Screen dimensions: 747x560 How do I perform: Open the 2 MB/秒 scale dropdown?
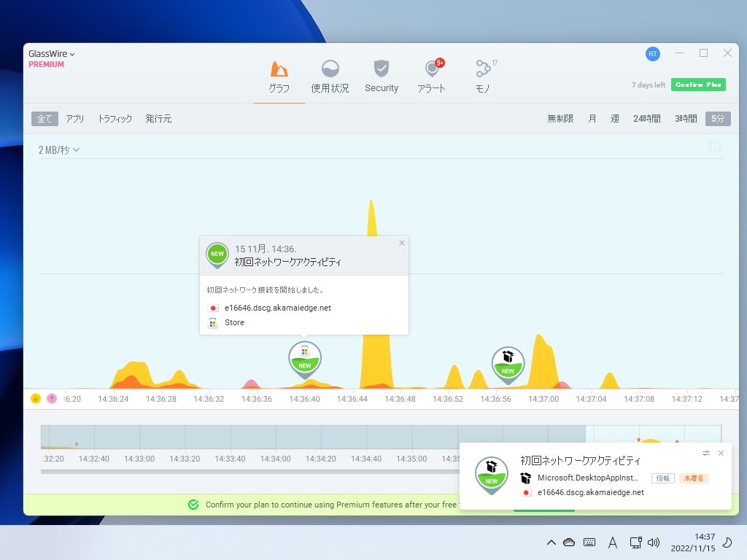tap(58, 149)
